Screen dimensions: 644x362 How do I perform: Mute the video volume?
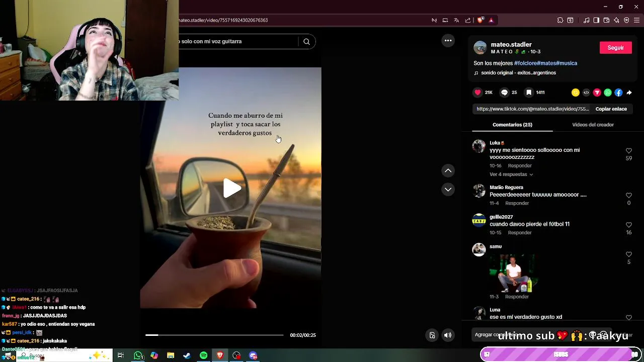click(x=448, y=335)
